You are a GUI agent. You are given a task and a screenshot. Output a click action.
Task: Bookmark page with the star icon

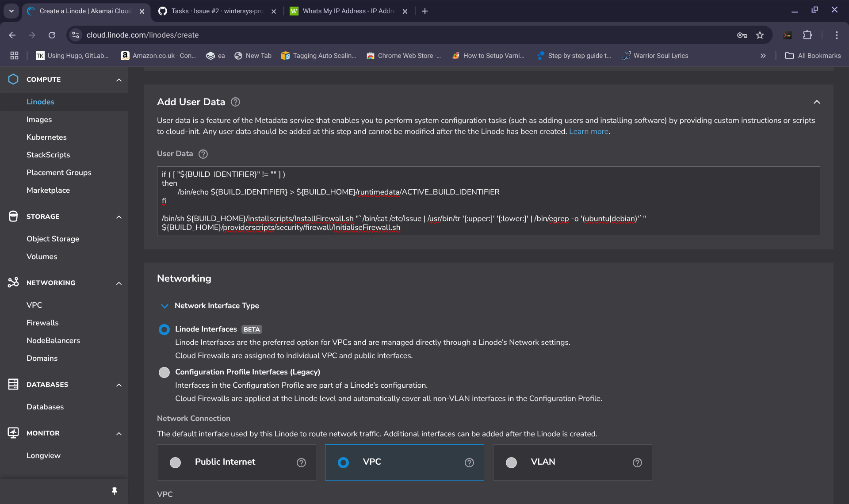(x=760, y=35)
